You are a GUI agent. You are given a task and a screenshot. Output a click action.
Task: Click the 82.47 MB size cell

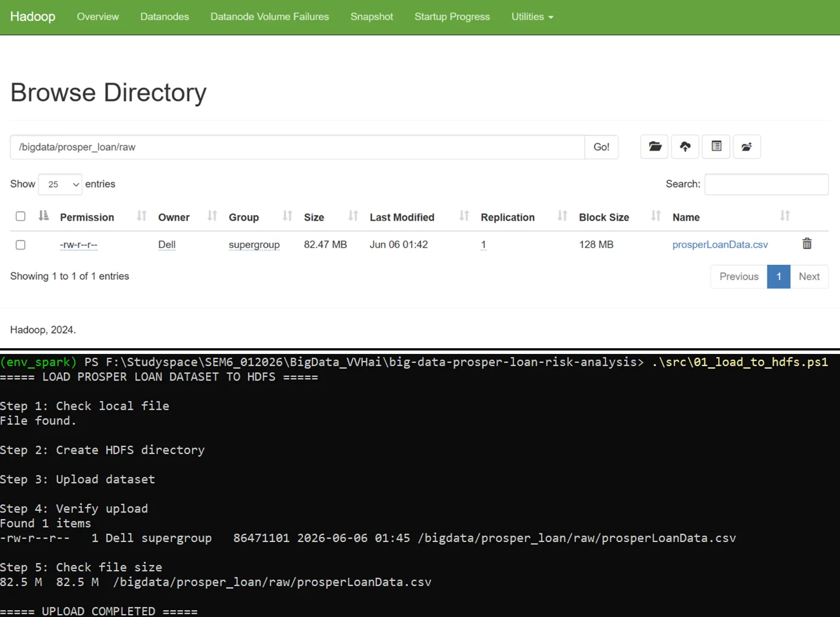[x=325, y=244]
